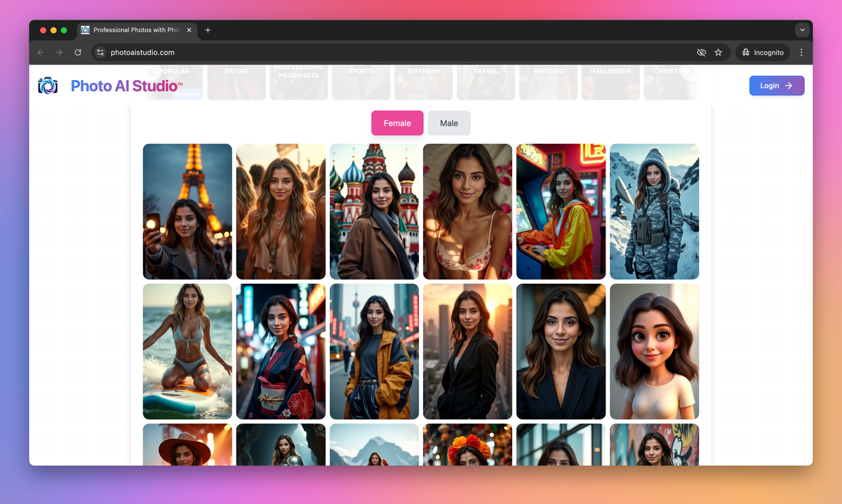Open the sunset skyline black blazer photo
Viewport: 842px width, 504px height.
[467, 351]
